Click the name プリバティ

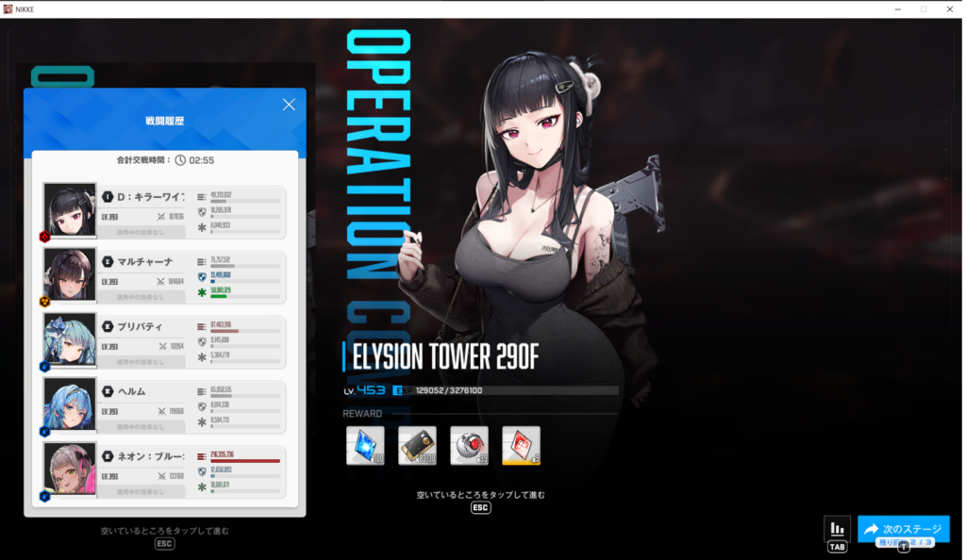(140, 326)
